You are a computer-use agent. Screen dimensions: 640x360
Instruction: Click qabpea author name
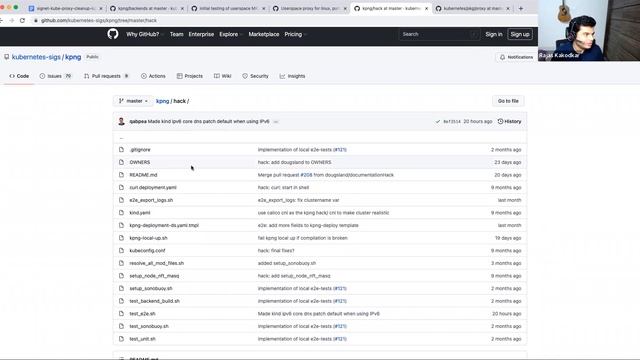(138, 122)
